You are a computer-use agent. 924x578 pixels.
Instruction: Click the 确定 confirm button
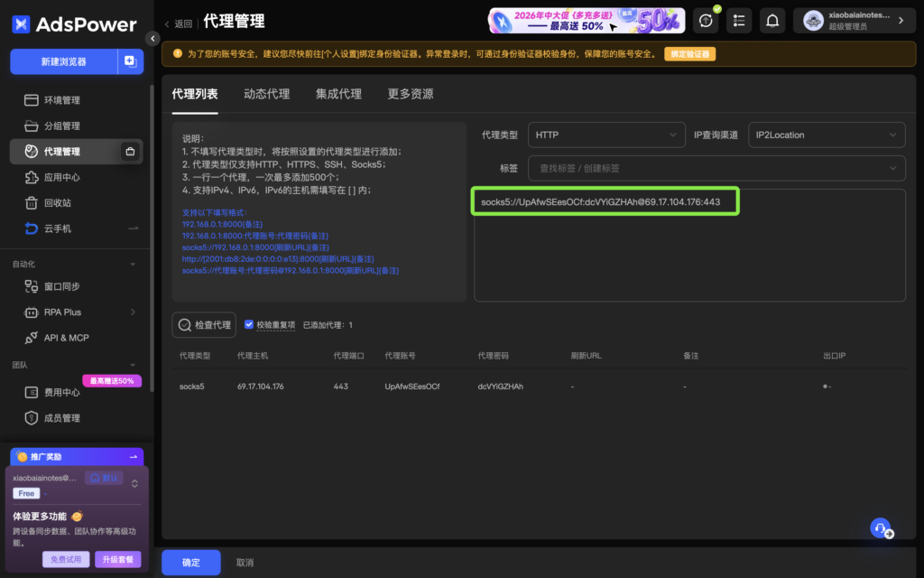click(191, 563)
